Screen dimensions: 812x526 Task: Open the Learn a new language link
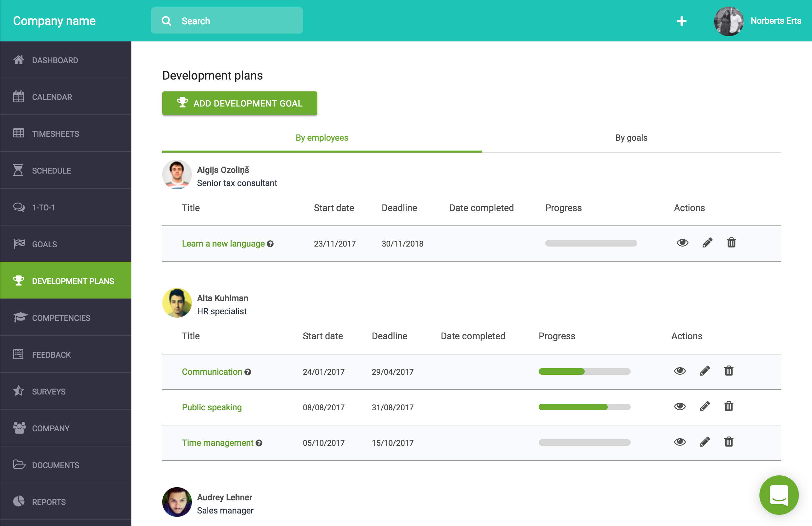(223, 244)
